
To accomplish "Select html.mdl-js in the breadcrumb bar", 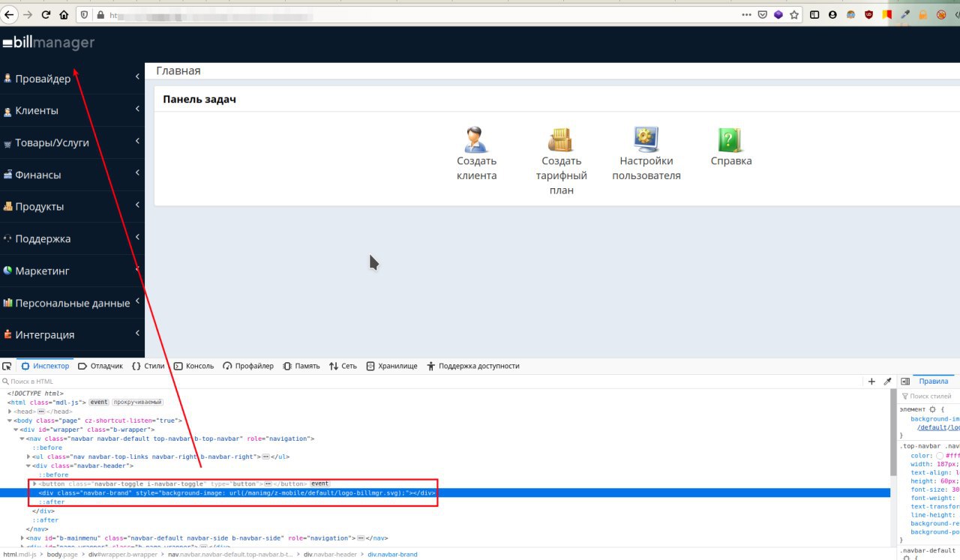I will 19,555.
